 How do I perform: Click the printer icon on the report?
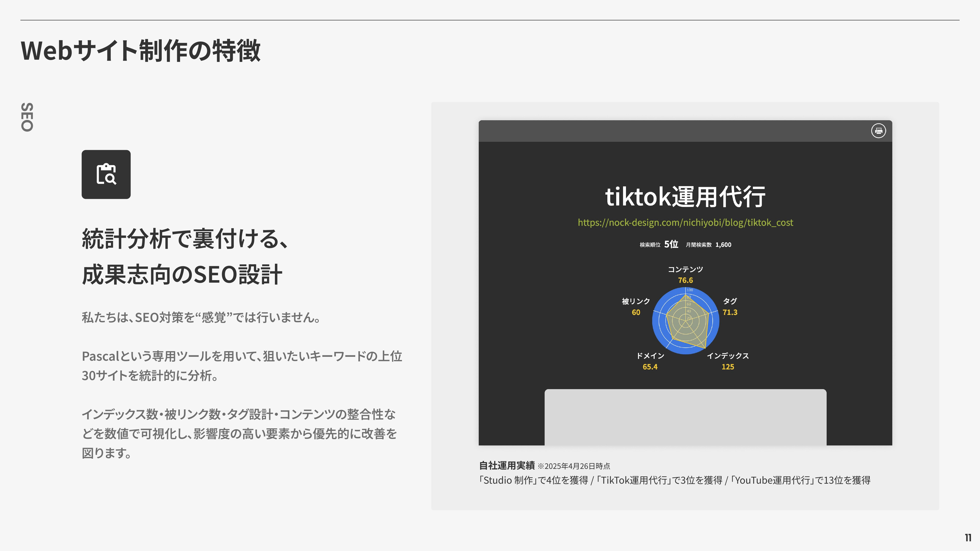(x=879, y=131)
